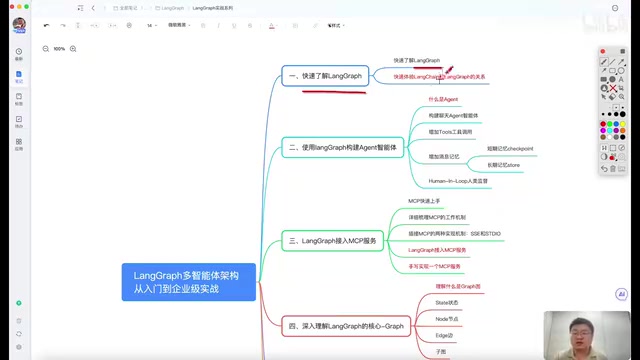Select the straight line drawing tool
This screenshot has height=360, width=640.
point(612,62)
